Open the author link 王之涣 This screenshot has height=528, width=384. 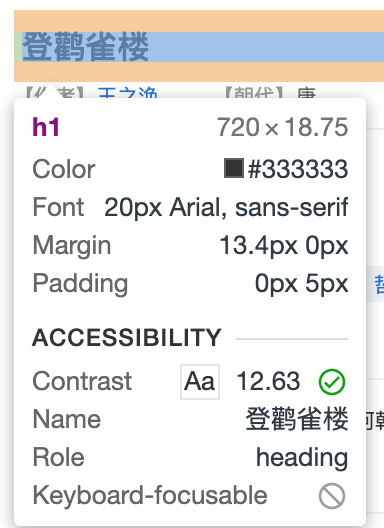coord(128,93)
